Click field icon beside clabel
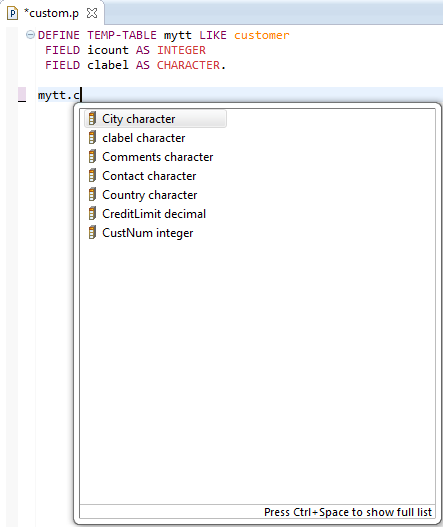443x527 pixels. (92, 137)
